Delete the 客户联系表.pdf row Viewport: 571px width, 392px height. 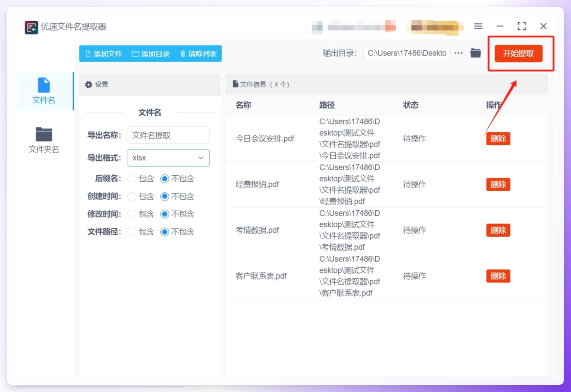pos(498,276)
